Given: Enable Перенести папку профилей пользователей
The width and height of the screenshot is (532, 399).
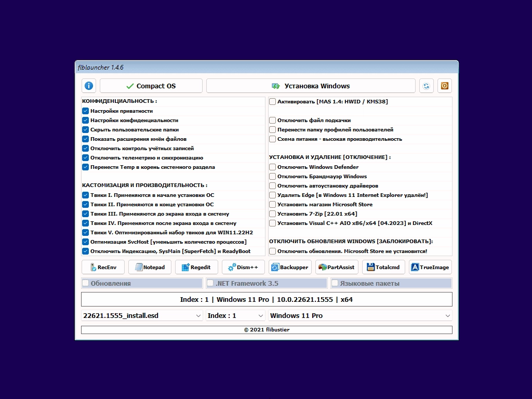Looking at the screenshot, I should 272,129.
